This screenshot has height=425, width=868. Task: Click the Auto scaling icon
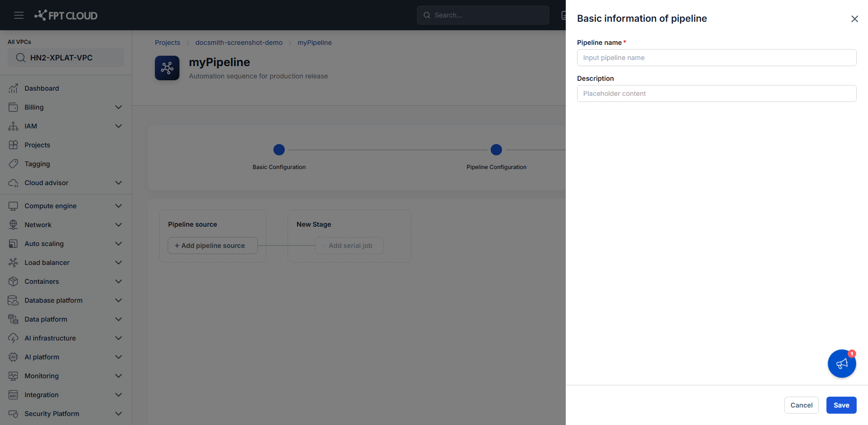click(13, 244)
